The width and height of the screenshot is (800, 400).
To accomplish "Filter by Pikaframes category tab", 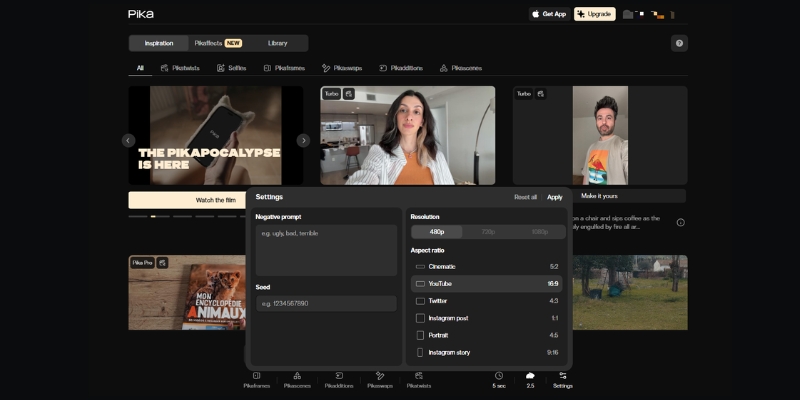I will [284, 68].
